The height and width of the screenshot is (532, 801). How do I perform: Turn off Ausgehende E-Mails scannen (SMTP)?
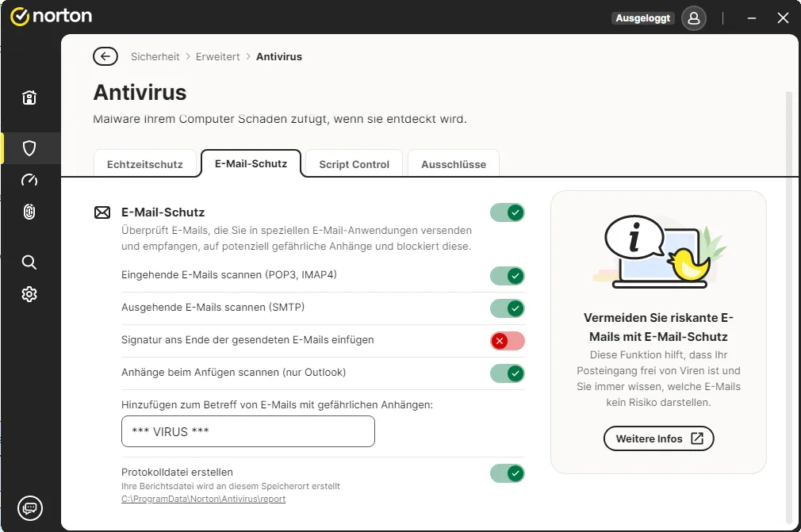(508, 308)
